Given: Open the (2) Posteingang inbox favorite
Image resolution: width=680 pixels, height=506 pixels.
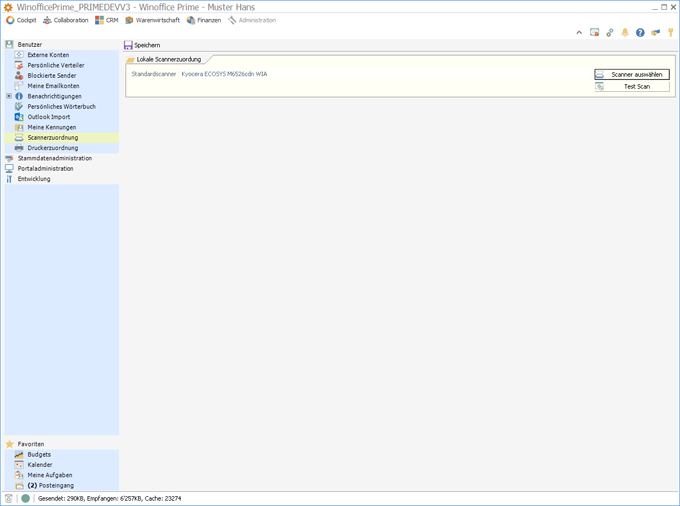Looking at the screenshot, I should (50, 486).
